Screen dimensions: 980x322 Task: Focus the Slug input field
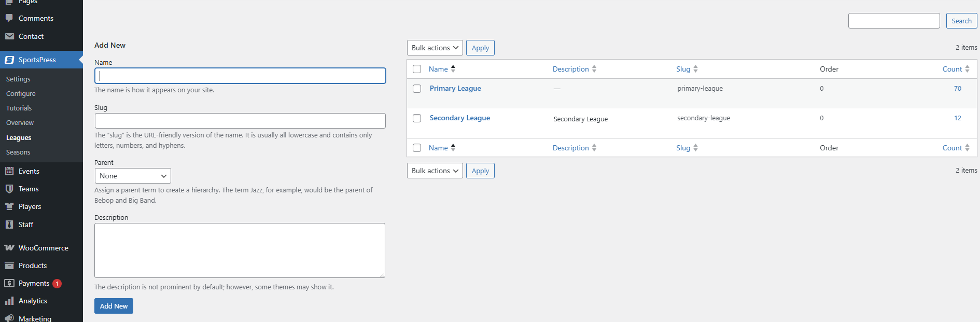pos(240,121)
